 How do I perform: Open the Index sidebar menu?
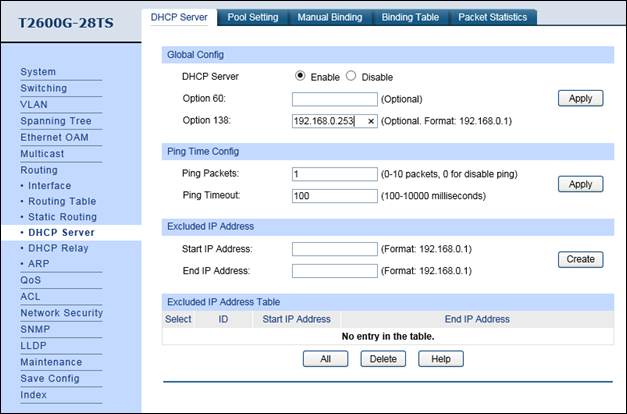[33, 395]
